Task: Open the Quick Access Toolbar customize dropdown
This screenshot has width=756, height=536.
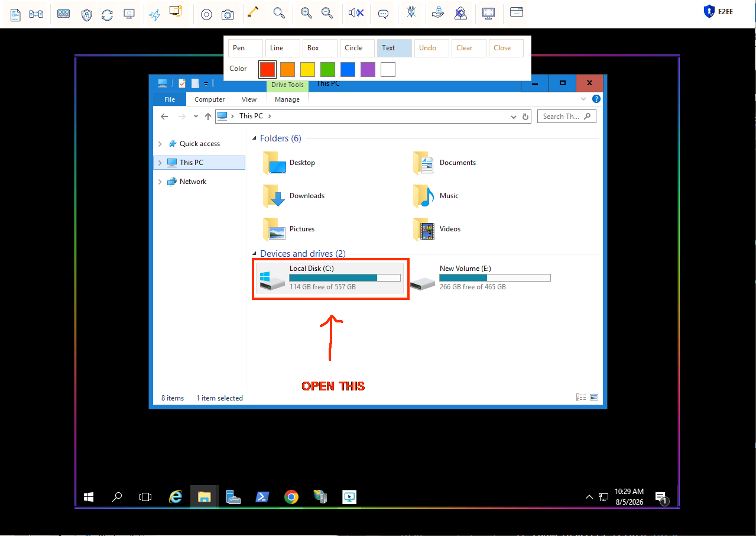Action: 206,85
